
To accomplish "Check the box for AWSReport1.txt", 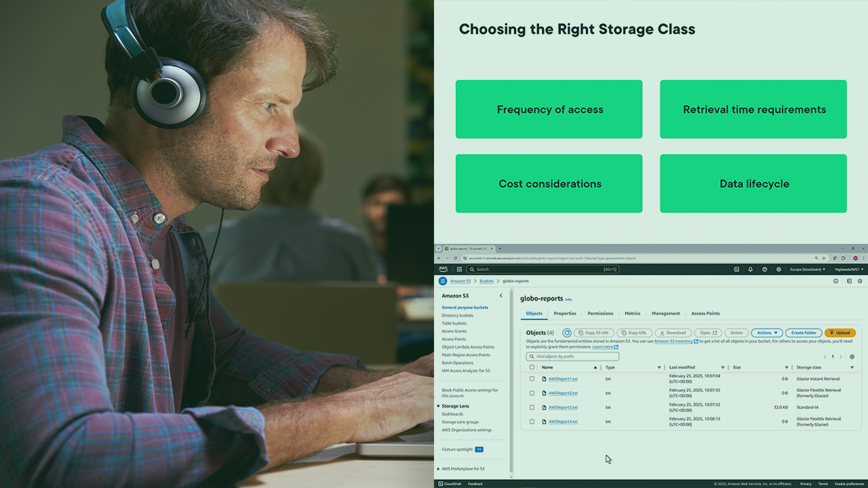I will (532, 379).
